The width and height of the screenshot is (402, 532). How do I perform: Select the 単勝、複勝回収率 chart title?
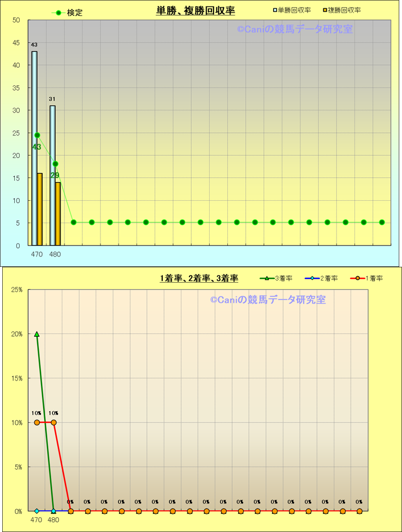[195, 11]
